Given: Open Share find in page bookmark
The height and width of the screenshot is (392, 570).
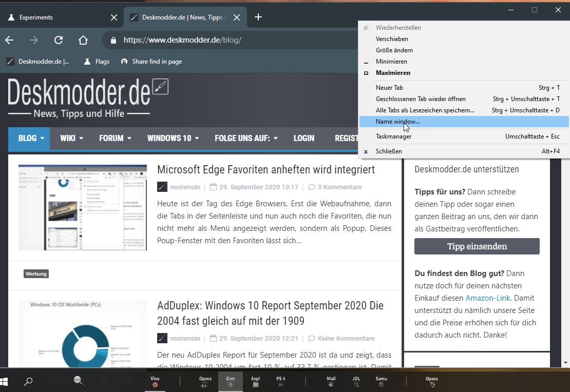Looking at the screenshot, I should (151, 62).
